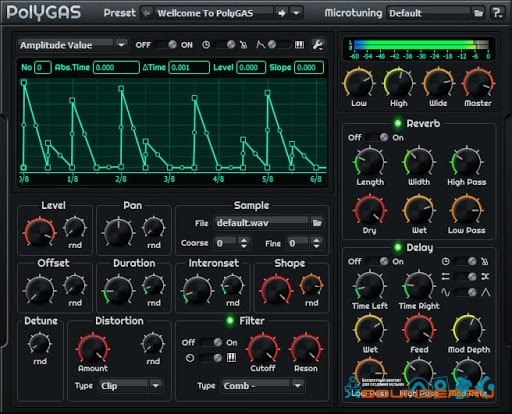Click the Master volume knob

tap(478, 83)
